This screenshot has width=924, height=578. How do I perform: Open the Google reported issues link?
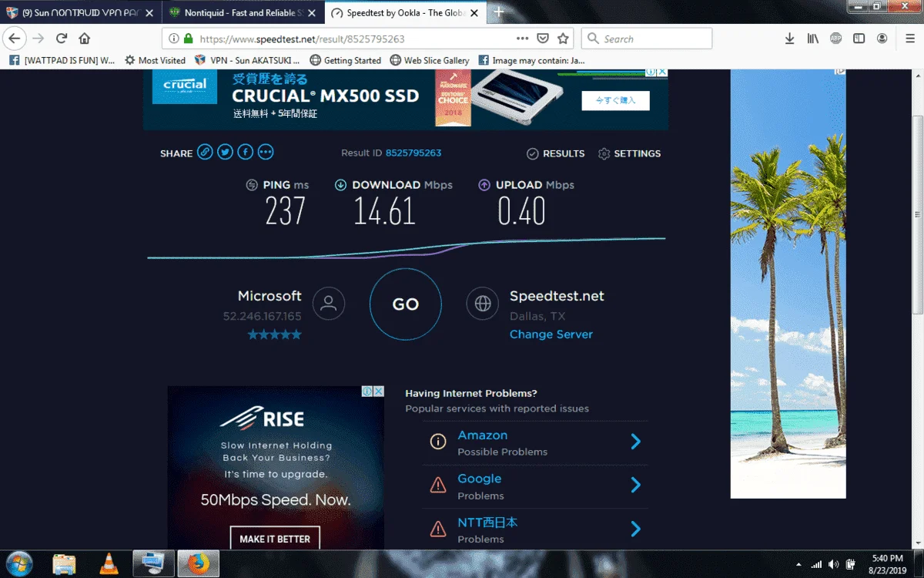479,479
